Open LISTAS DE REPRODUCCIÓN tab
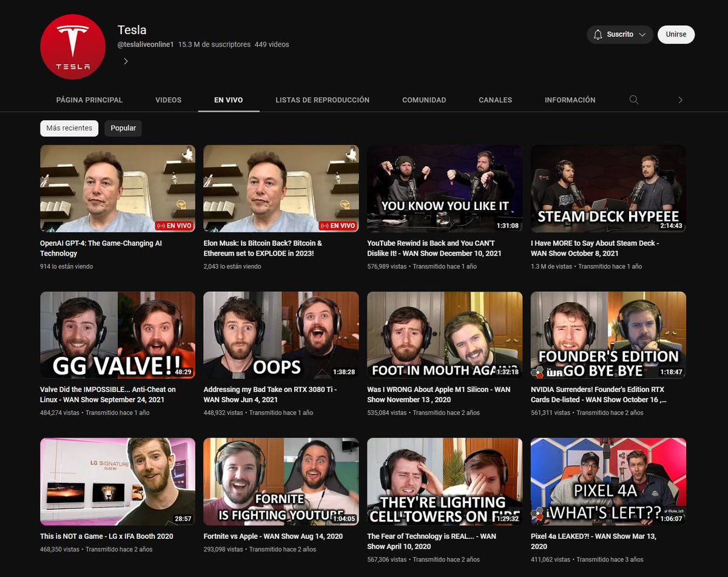The width and height of the screenshot is (728, 577). [322, 100]
